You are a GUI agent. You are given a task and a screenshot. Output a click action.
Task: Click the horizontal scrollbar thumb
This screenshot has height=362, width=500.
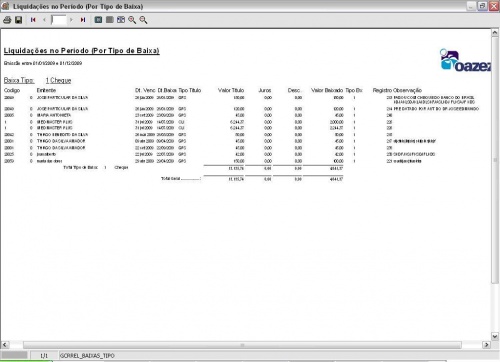click(242, 345)
